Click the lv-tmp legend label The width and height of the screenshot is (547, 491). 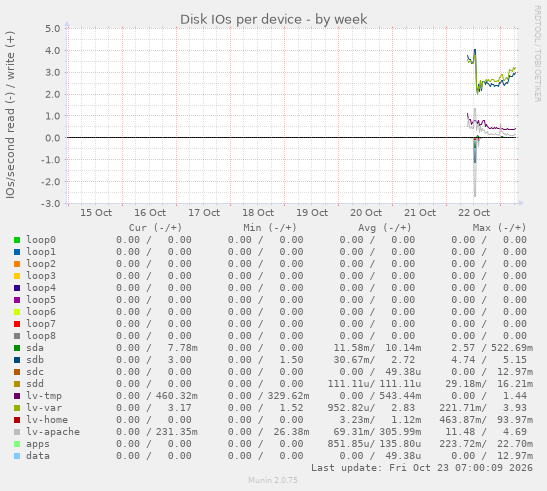click(44, 396)
